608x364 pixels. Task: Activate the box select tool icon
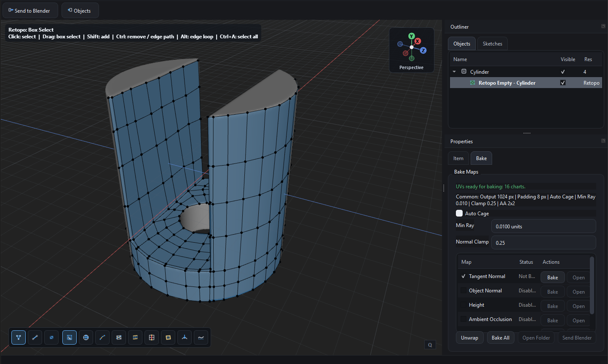[x=70, y=337]
